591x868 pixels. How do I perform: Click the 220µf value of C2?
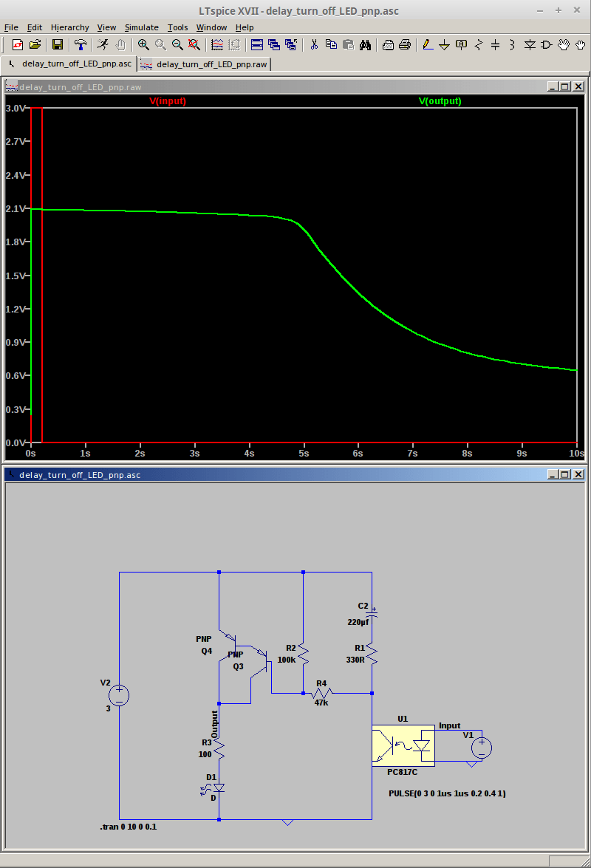tap(358, 622)
